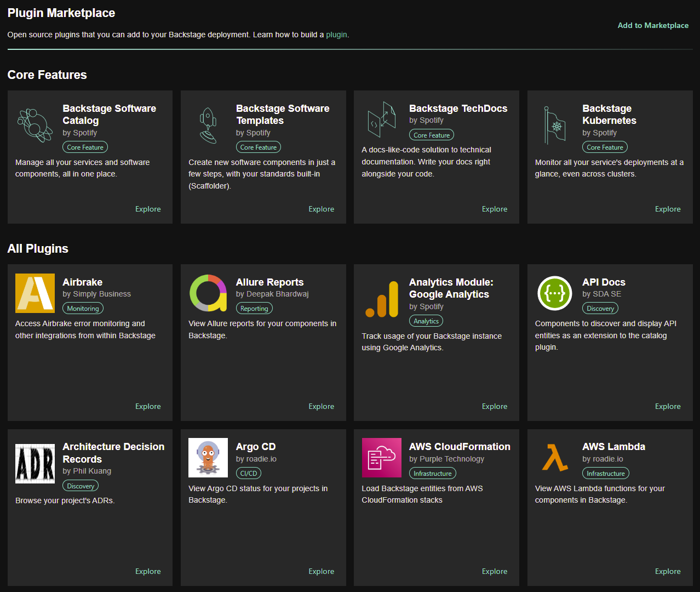Click 'by Simply Business' author text

[96, 294]
